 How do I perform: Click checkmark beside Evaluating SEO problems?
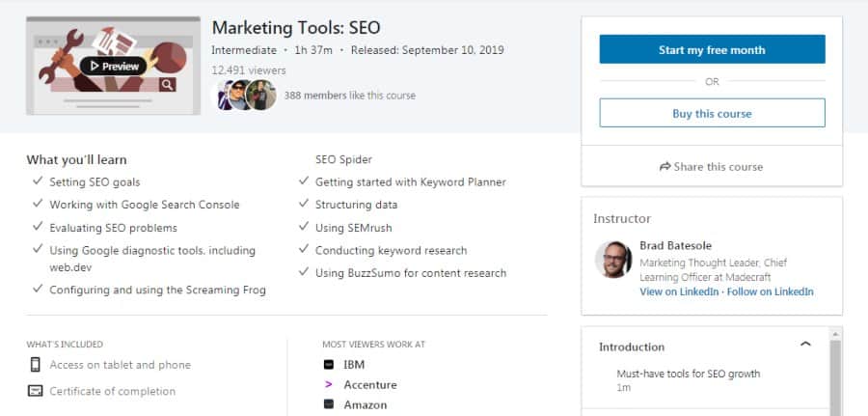38,227
